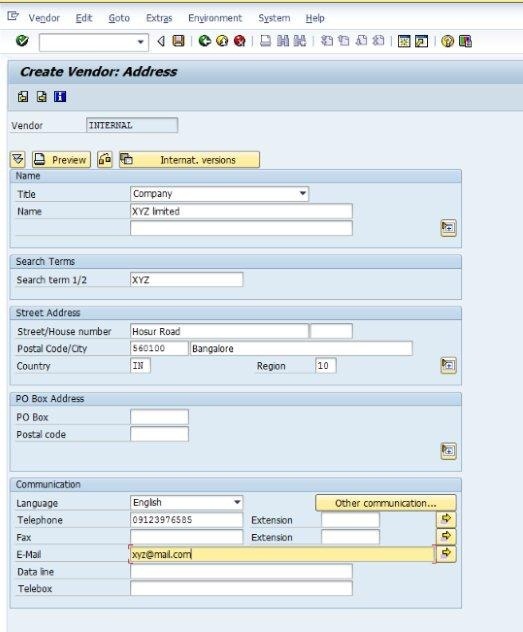Image resolution: width=523 pixels, height=632 pixels.
Task: Click the green checkmark Enter icon
Action: (22, 41)
